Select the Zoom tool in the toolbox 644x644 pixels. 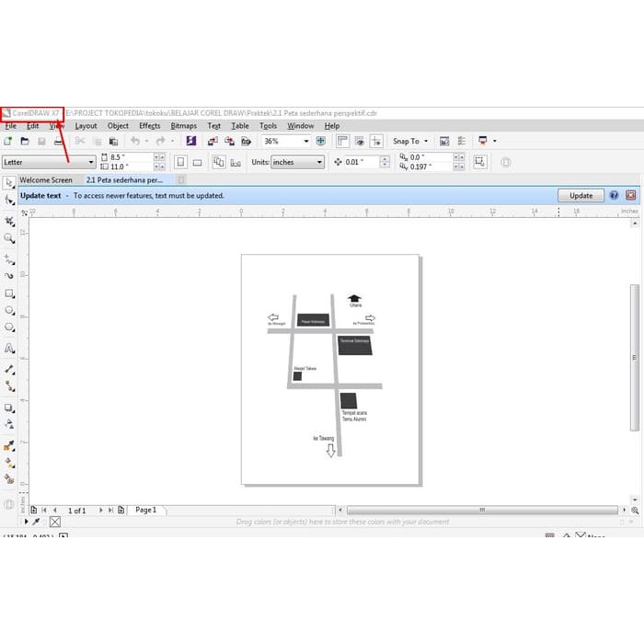pos(9,237)
